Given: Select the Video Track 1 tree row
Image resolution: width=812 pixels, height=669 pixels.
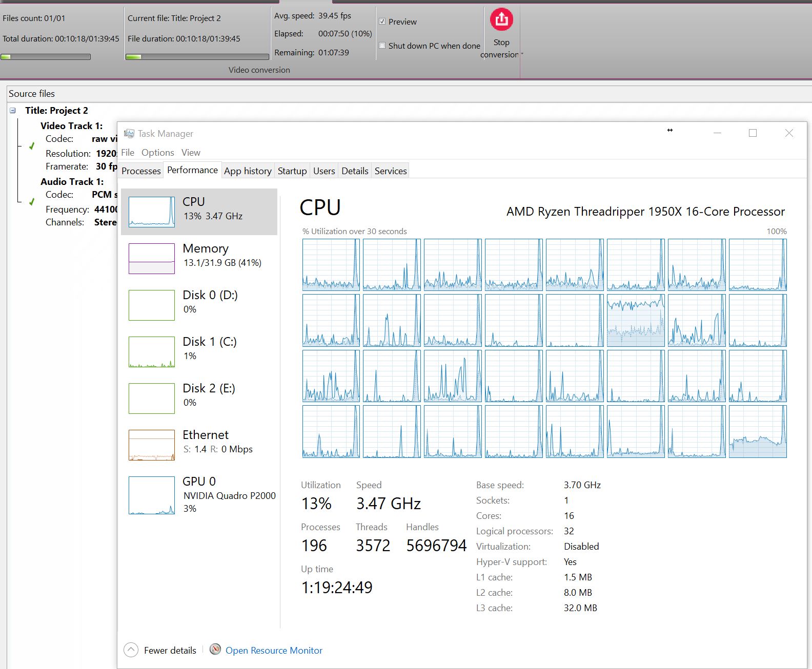Looking at the screenshot, I should (71, 126).
